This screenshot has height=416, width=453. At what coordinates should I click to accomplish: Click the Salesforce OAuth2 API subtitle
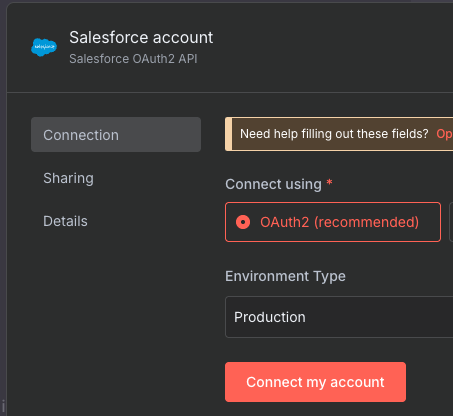(x=133, y=59)
